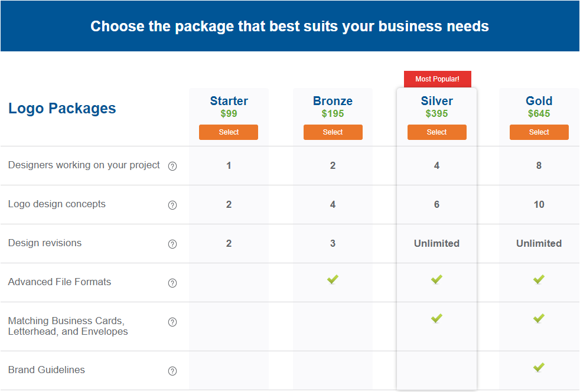This screenshot has height=392, width=580.
Task: Click help icon next to Design revisions
Action: click(172, 244)
